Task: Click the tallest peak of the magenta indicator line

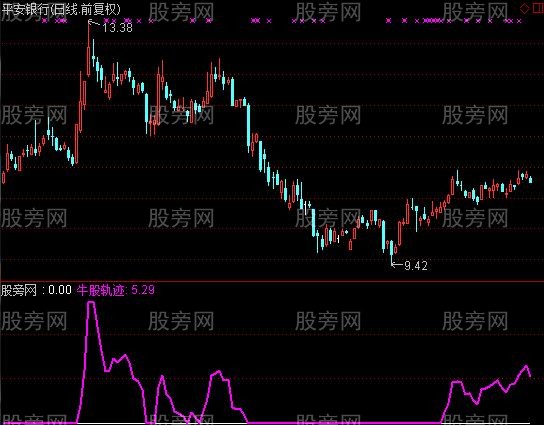Action: 91,303
